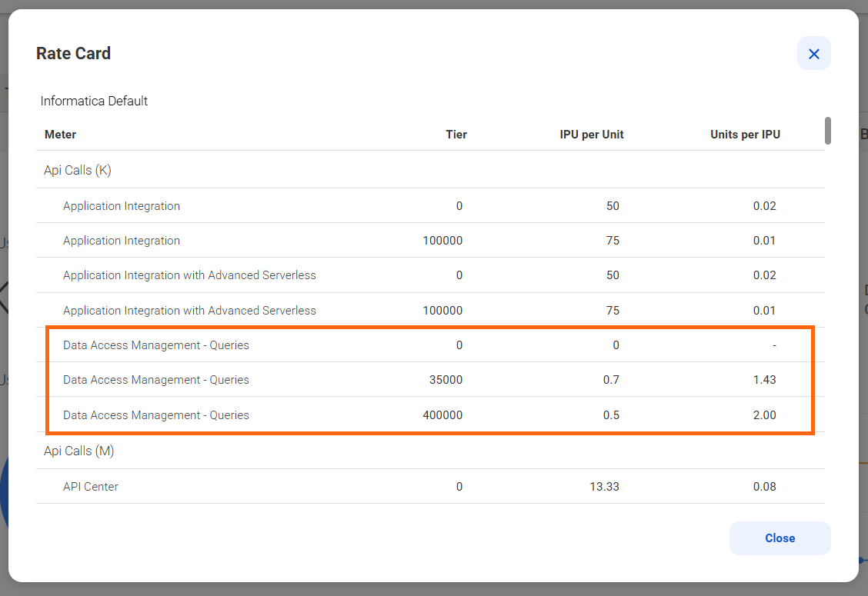This screenshot has width=868, height=596.
Task: Select the Api Calls (M) group row
Action: tap(430, 451)
